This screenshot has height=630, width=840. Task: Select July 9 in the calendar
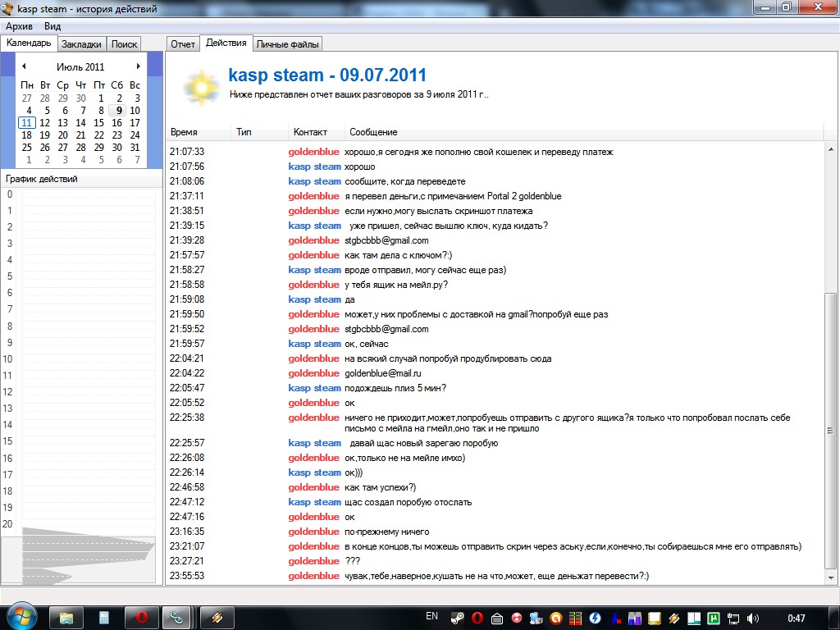(x=118, y=111)
